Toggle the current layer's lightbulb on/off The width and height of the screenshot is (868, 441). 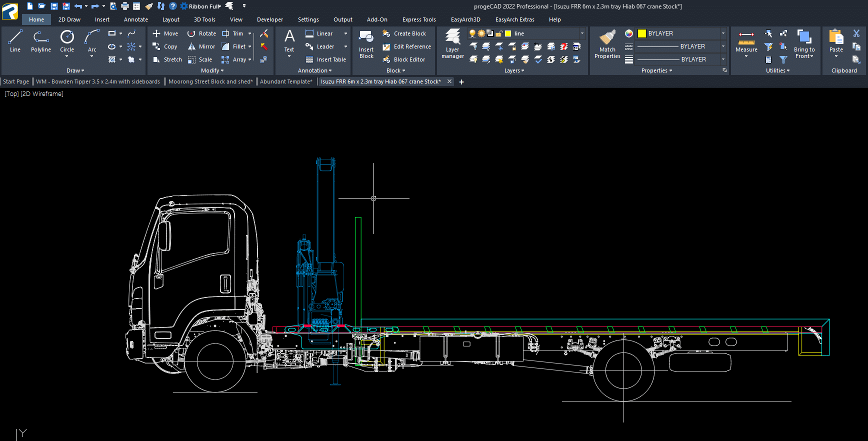pos(472,33)
